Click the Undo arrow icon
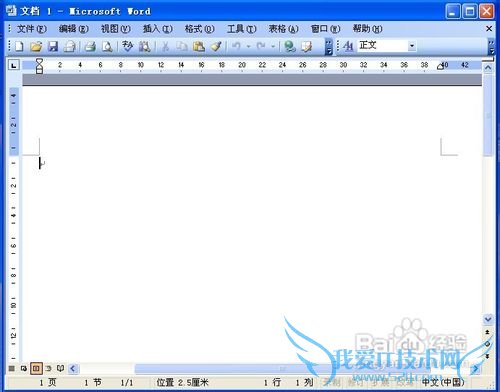The height and width of the screenshot is (392, 500). click(236, 46)
